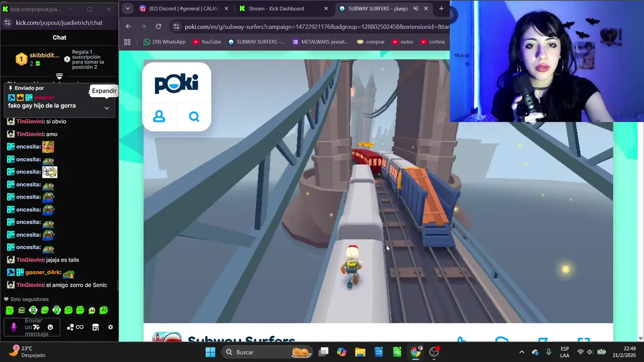Screen dimensions: 644x362
Task: Open Task View on the taskbar
Action: (x=324, y=352)
